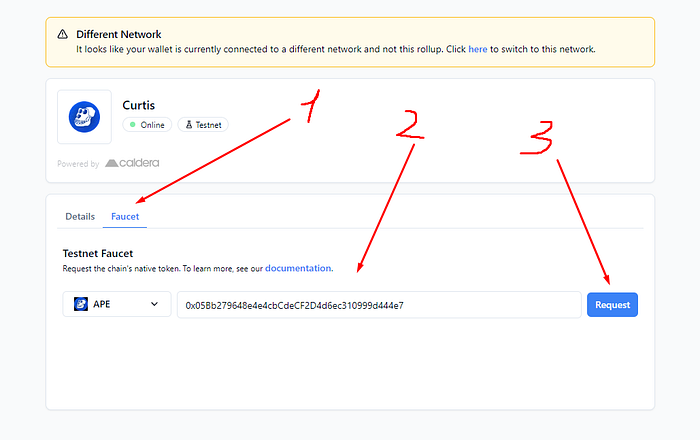Viewport: 700px width, 440px height.
Task: Click the 'Testnet Faucet' heading
Action: pyautogui.click(x=98, y=253)
